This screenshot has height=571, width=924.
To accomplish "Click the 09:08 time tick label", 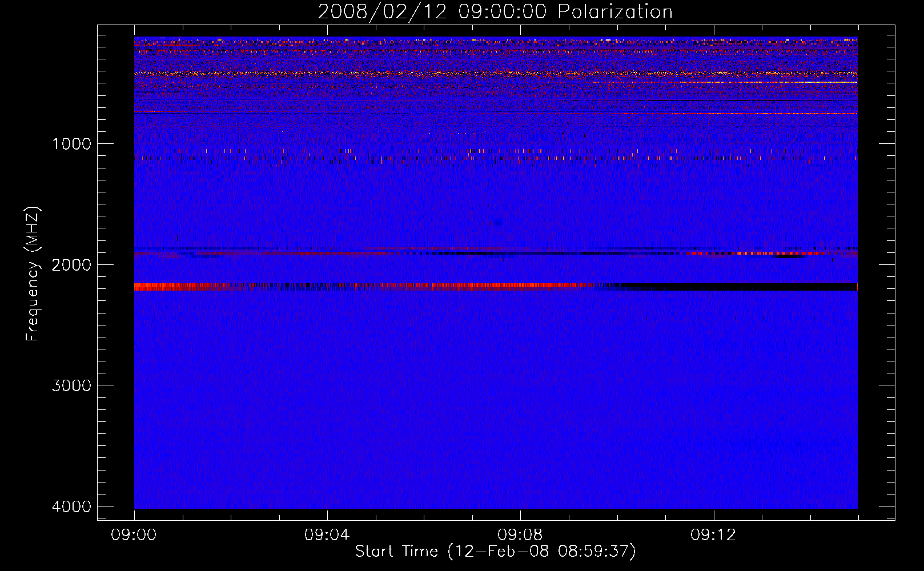I will (x=520, y=535).
